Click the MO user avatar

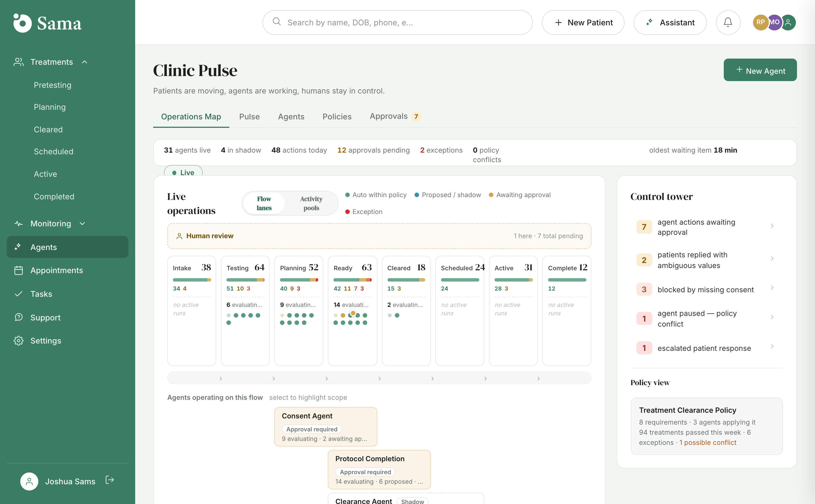coord(774,22)
